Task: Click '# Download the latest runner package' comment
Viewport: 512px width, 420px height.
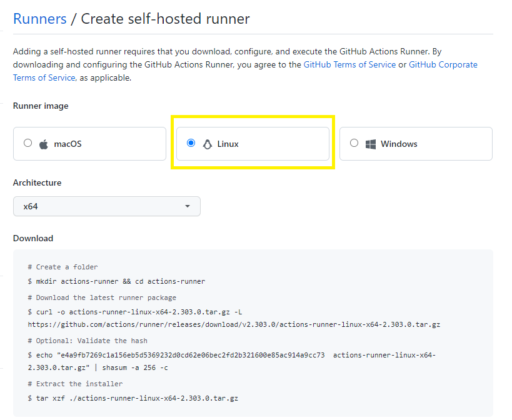Action: pyautogui.click(x=102, y=297)
